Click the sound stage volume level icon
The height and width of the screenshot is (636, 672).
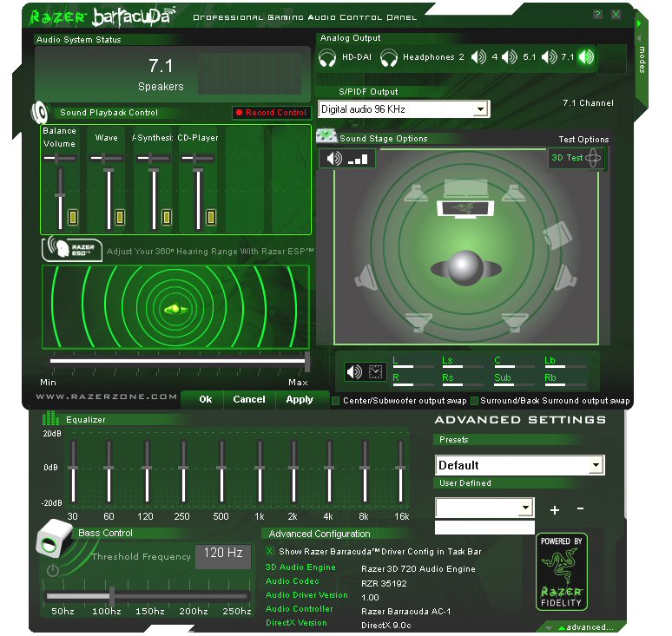click(x=347, y=159)
